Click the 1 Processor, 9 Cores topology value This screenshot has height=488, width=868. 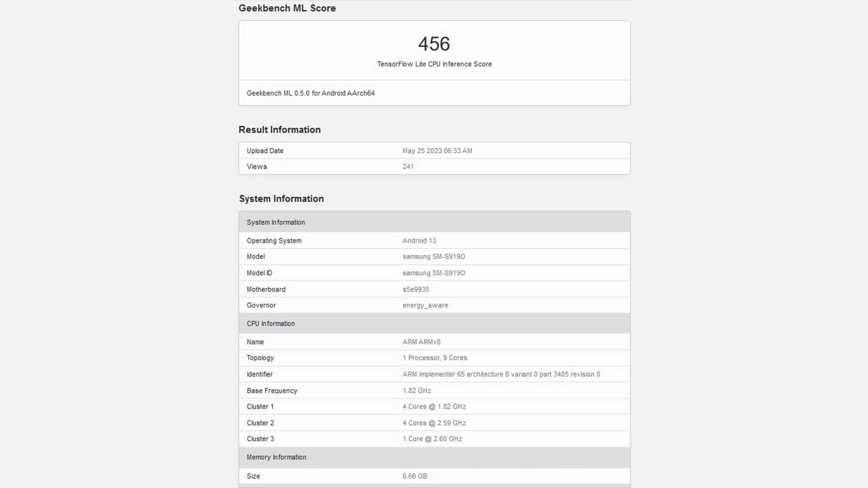coord(435,358)
